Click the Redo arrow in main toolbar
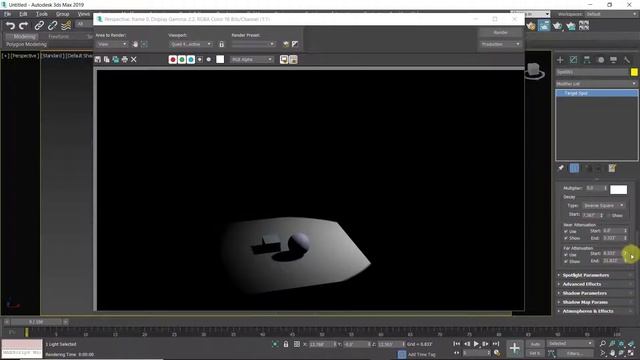Screen dimensions: 640x360 tap(23, 26)
